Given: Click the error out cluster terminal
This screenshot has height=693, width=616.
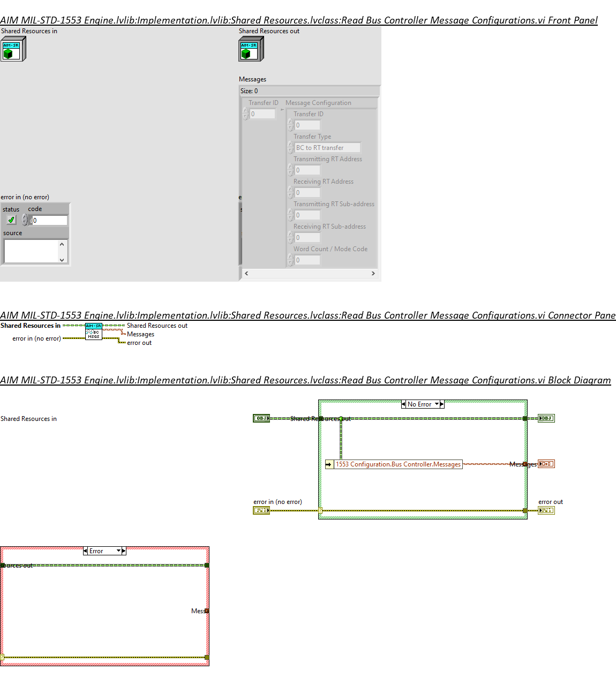Looking at the screenshot, I should pyautogui.click(x=546, y=510).
